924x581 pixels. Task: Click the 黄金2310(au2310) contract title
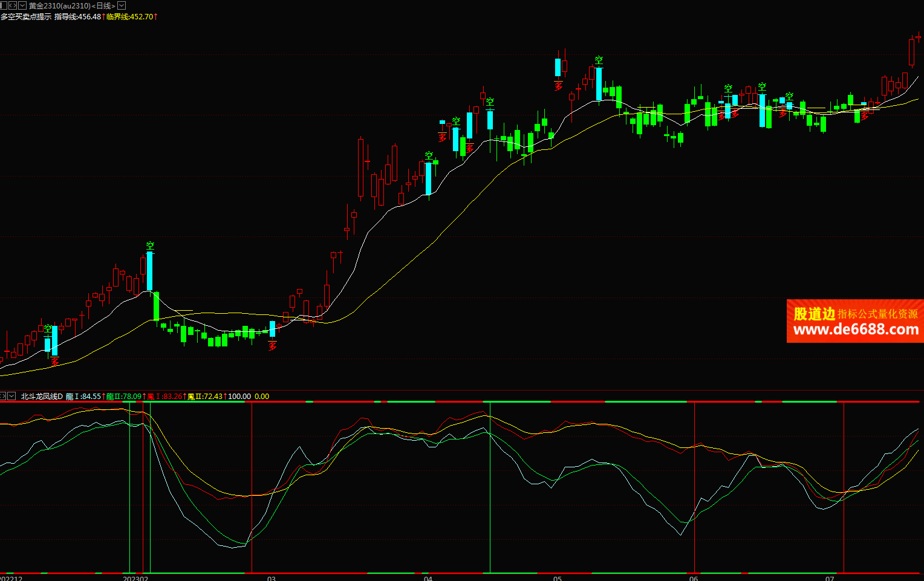(x=59, y=5)
